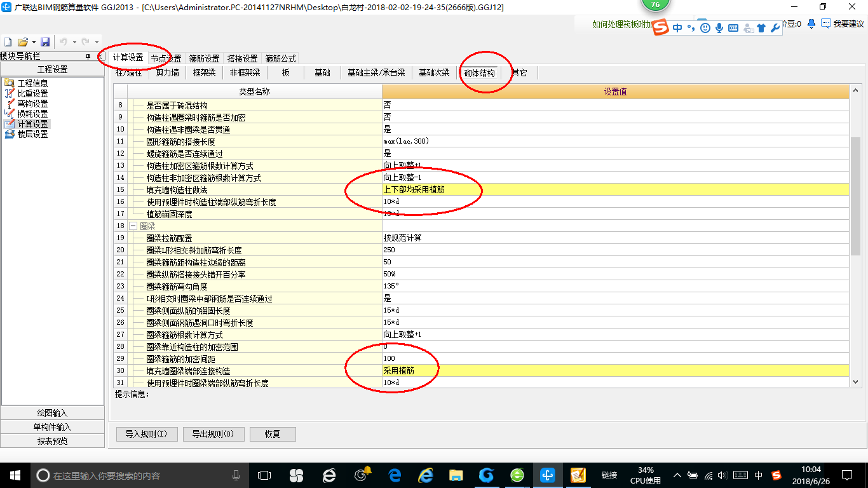Switch to the 箍筋设置 tab
The width and height of the screenshot is (868, 488).
pyautogui.click(x=204, y=58)
